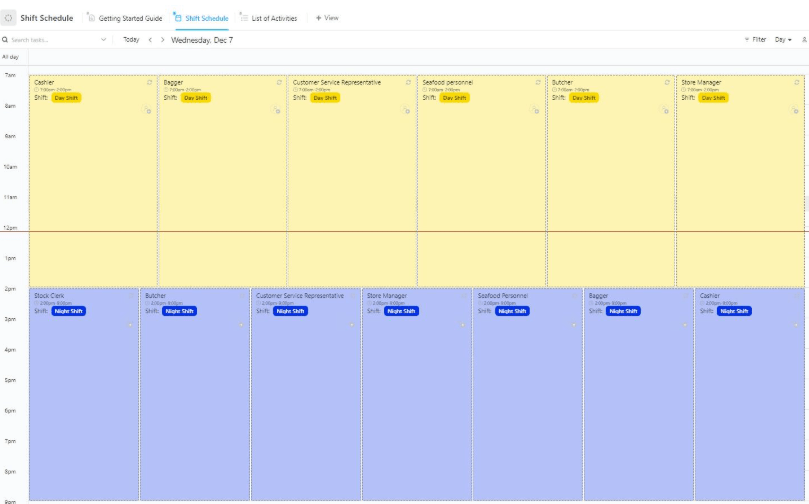Image resolution: width=809 pixels, height=504 pixels.
Task: Assign someone to the day-shift Butcher task
Action: 665,109
